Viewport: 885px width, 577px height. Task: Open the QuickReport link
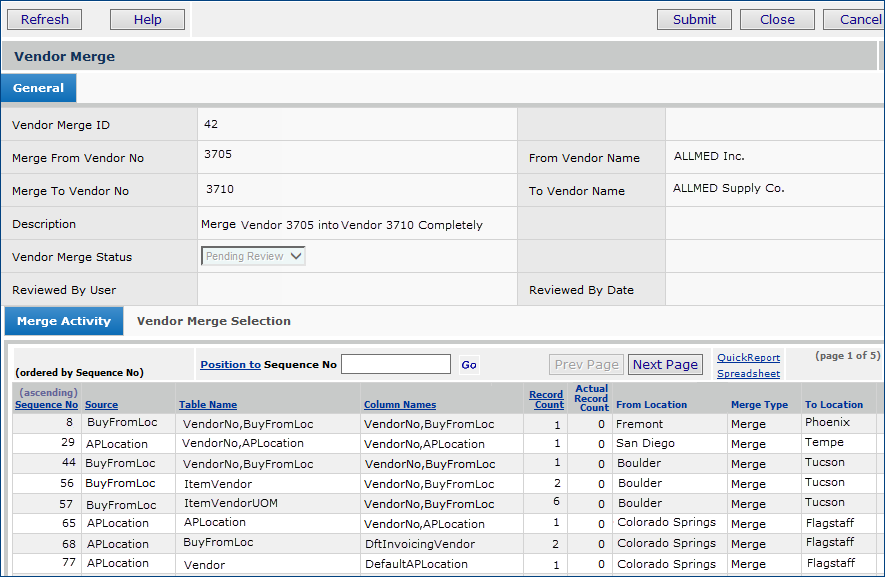coord(748,358)
